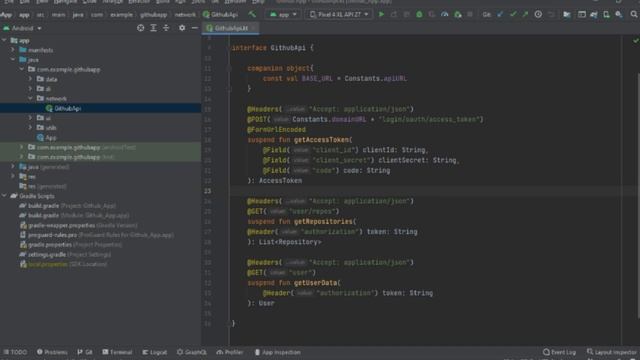Expand the res folder
The height and width of the screenshot is (360, 640).
point(13,176)
